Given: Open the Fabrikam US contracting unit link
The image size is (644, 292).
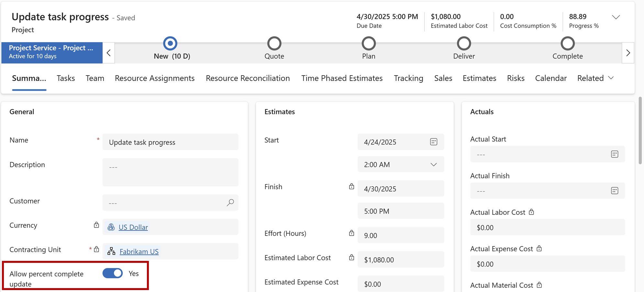Looking at the screenshot, I should [x=139, y=251].
